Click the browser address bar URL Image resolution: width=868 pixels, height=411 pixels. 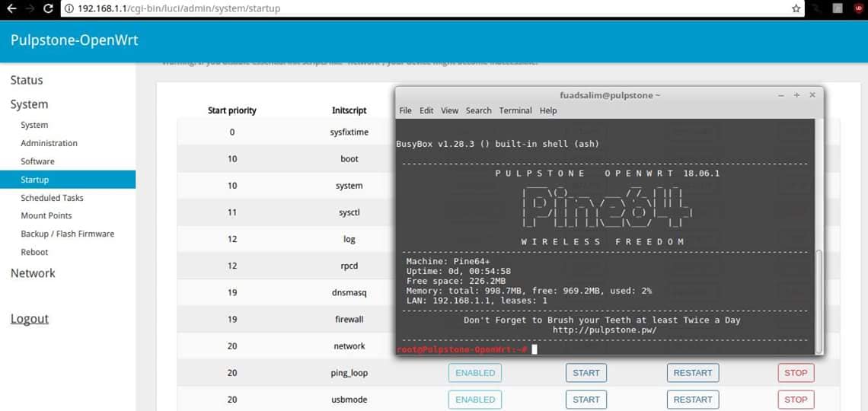coord(179,8)
